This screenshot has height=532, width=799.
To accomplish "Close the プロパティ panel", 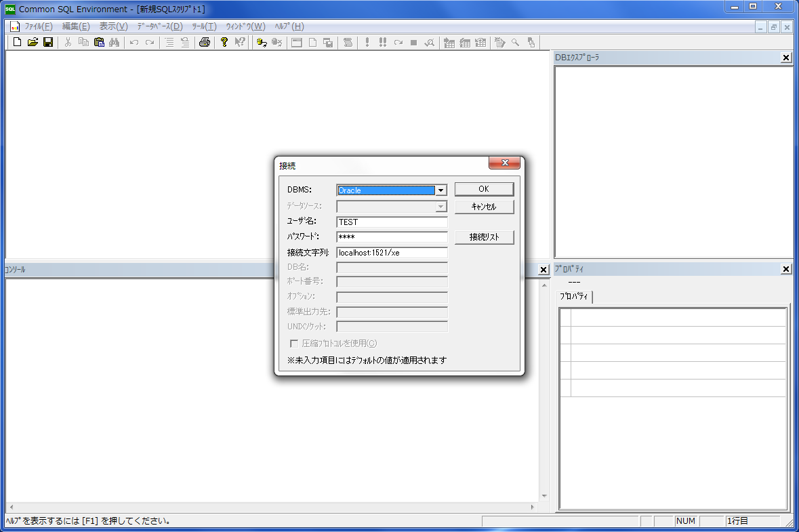I will [x=785, y=269].
